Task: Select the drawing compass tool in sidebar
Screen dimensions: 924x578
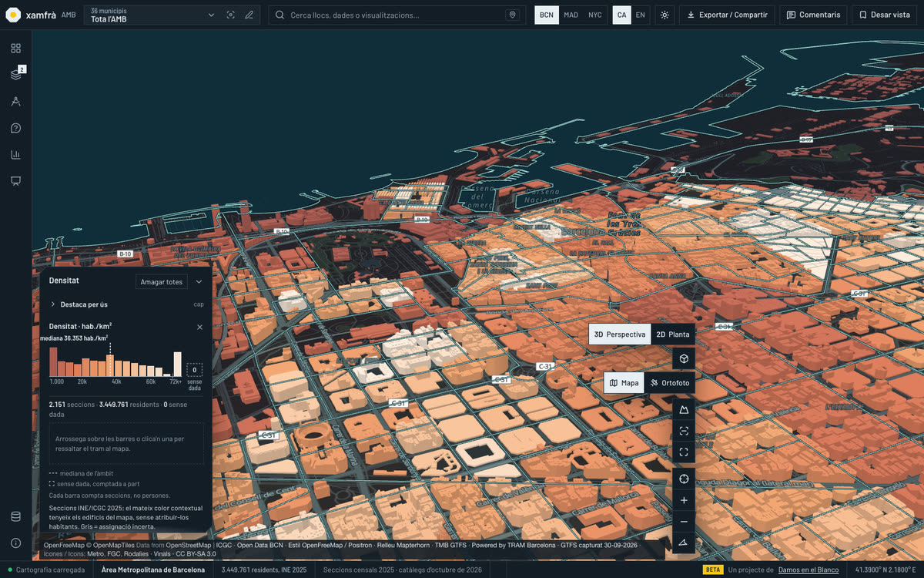Action: click(x=15, y=101)
